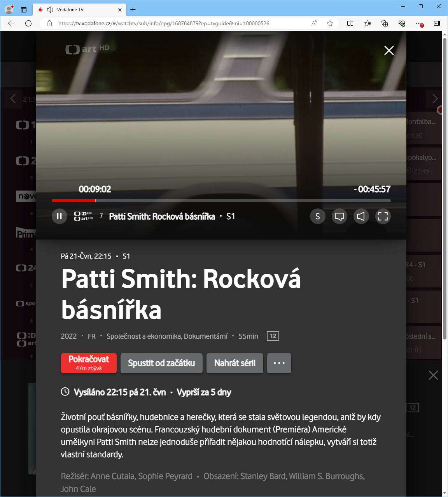Open the S quality settings button
The height and width of the screenshot is (497, 448).
pyautogui.click(x=318, y=216)
